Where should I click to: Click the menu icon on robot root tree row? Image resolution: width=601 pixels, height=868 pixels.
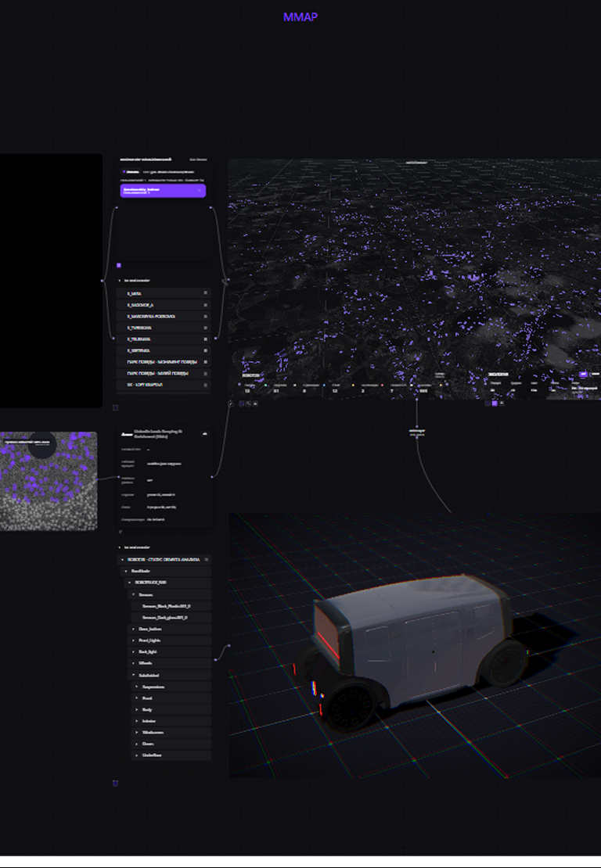pyautogui.click(x=207, y=560)
